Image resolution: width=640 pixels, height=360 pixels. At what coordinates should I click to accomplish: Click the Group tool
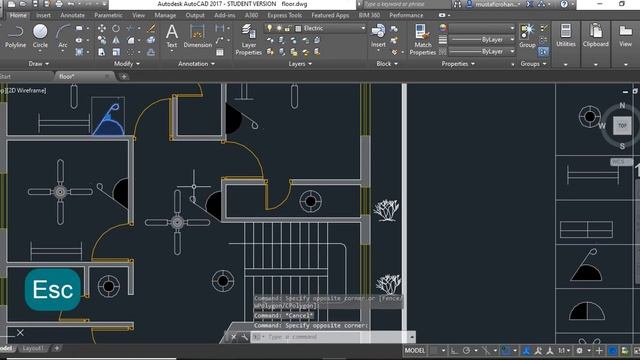527,36
